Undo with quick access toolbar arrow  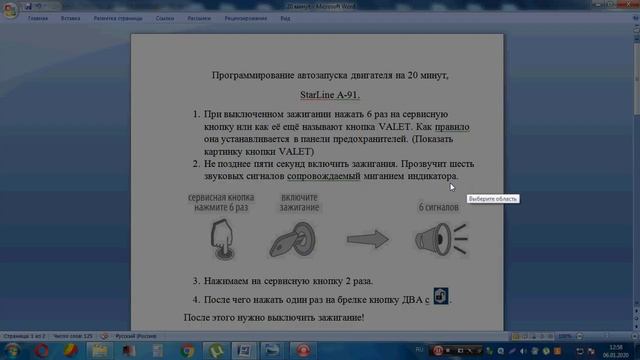38,6
